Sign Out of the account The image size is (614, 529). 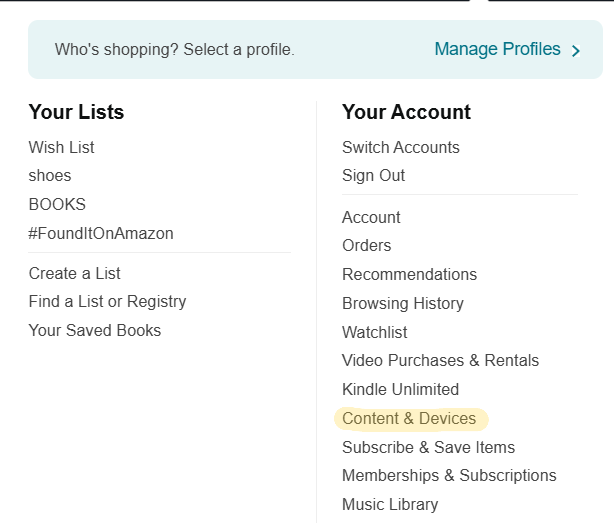pos(374,175)
